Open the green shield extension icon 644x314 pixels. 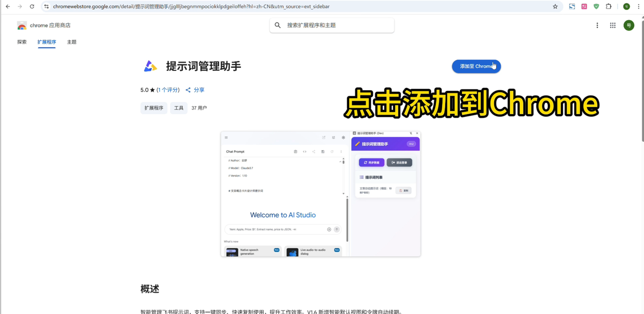point(596,7)
